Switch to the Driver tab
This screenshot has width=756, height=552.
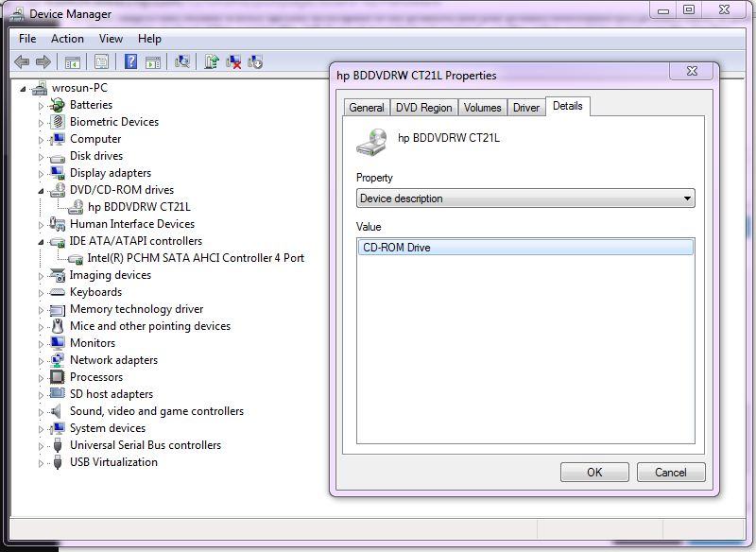point(526,108)
